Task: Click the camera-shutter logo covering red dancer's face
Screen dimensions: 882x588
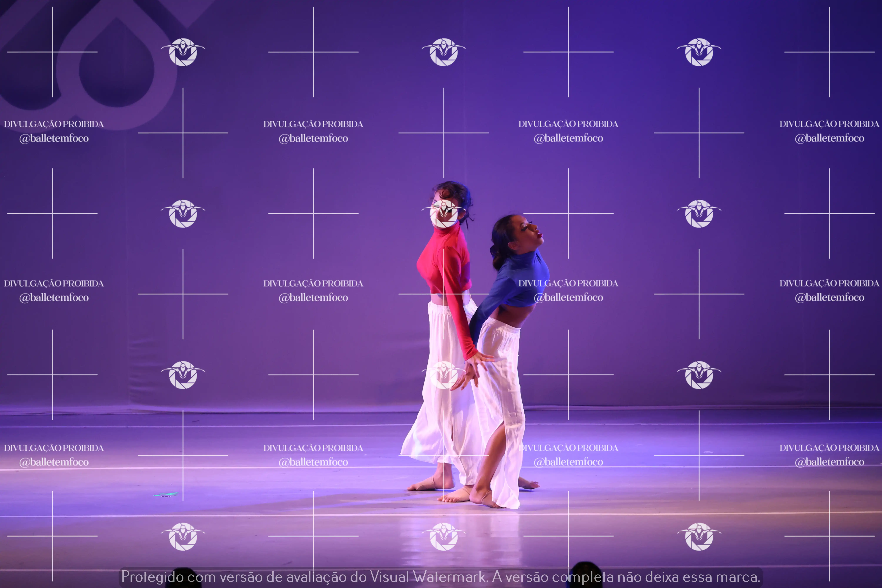Action: [444, 213]
